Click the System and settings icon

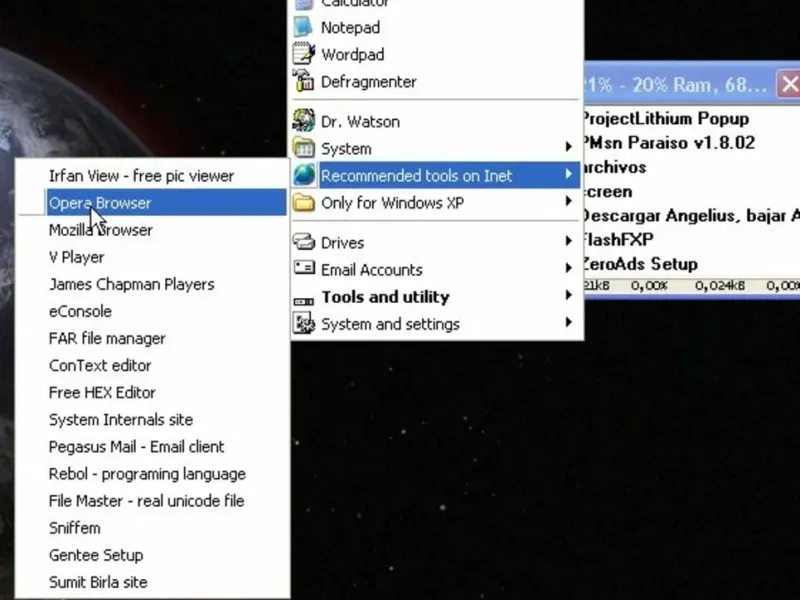304,323
